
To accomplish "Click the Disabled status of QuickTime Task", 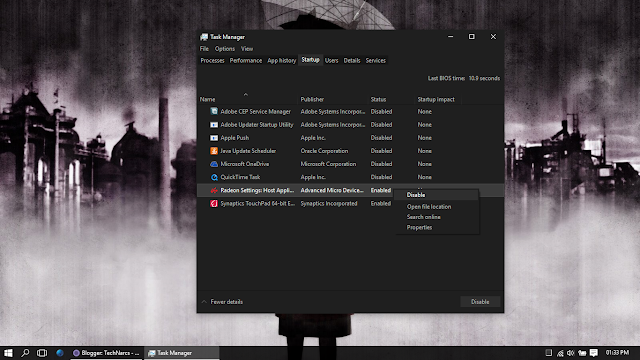I will coord(381,177).
